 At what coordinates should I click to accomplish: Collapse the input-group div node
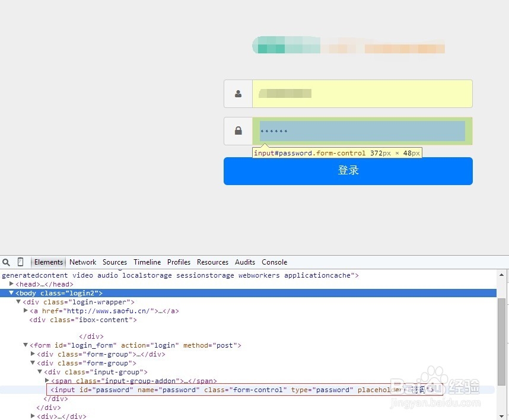tap(40, 371)
